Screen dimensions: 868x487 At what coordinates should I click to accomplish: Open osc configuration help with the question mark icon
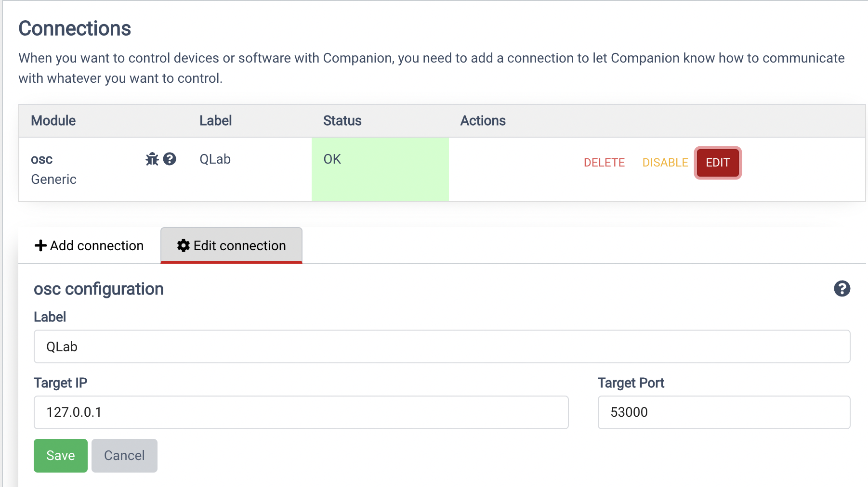[841, 289]
